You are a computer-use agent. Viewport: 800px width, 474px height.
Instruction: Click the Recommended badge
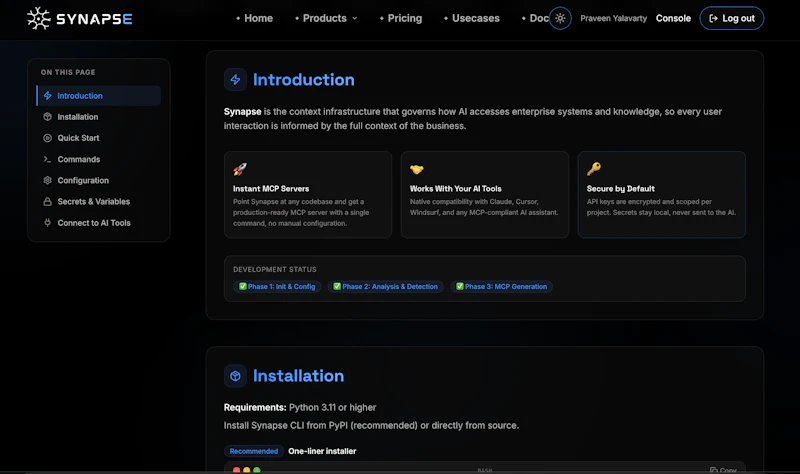pyautogui.click(x=254, y=451)
